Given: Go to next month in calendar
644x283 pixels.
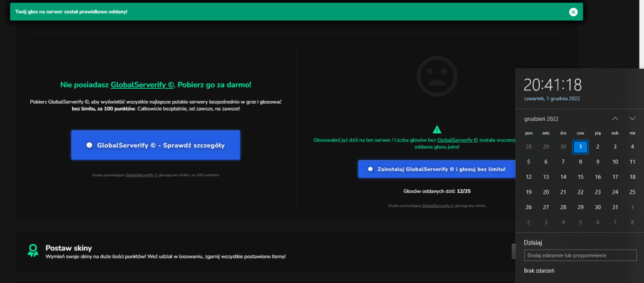Looking at the screenshot, I should (x=632, y=119).
